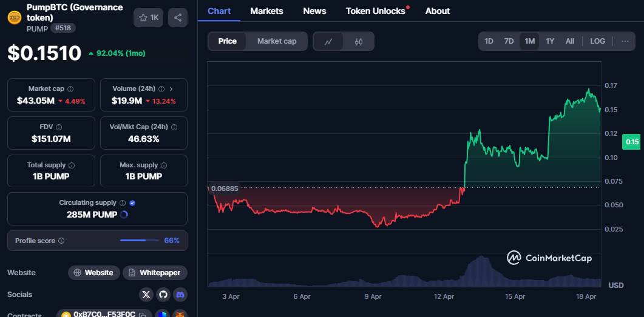
Task: Add PUMP to watchlist star button
Action: click(148, 18)
